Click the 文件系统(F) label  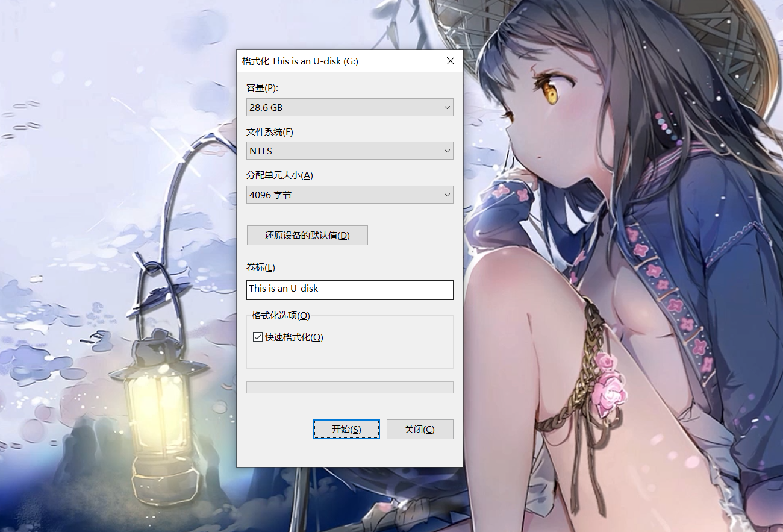pyautogui.click(x=270, y=132)
